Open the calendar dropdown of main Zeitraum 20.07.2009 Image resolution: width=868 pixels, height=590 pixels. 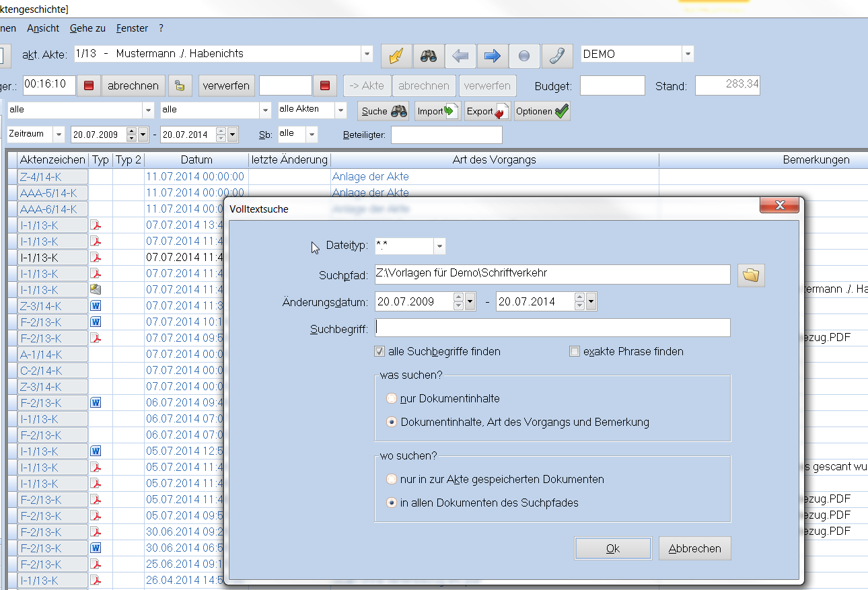click(x=143, y=135)
